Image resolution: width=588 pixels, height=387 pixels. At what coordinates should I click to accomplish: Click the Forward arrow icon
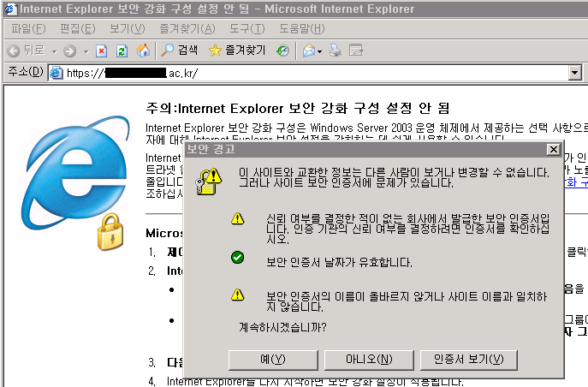coord(69,51)
